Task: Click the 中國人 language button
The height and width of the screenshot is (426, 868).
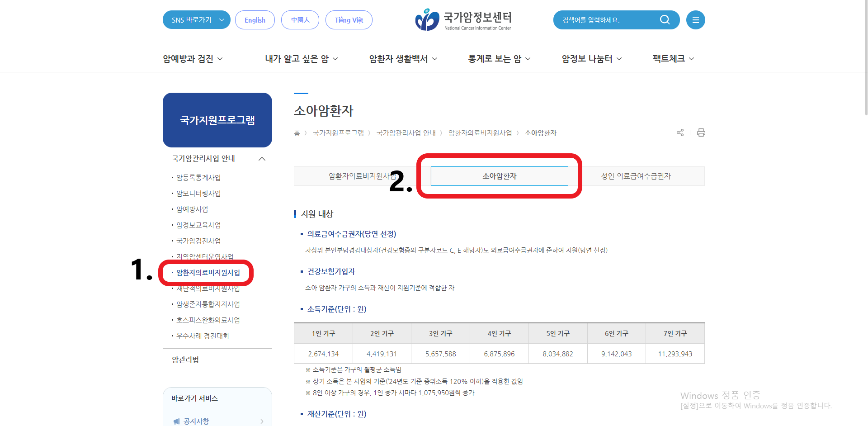Action: (300, 19)
